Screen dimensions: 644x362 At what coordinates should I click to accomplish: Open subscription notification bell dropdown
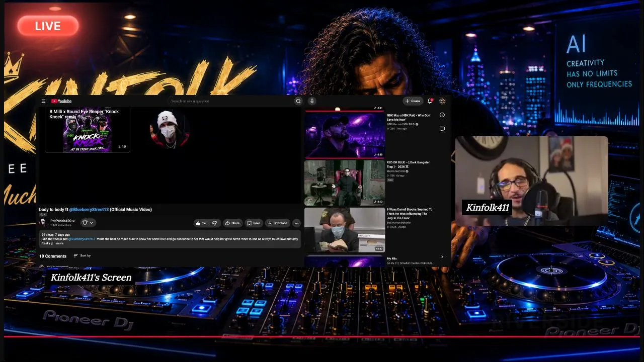point(87,222)
